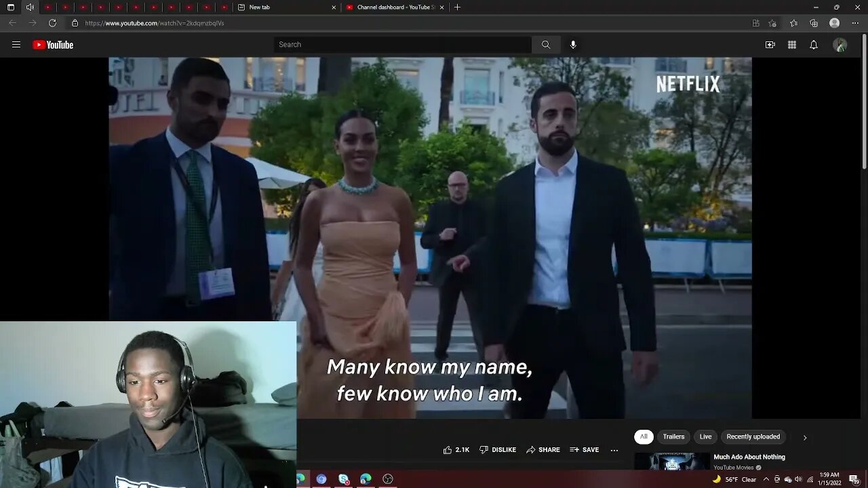
Task: Open YouTube notifications bell
Action: pos(814,45)
